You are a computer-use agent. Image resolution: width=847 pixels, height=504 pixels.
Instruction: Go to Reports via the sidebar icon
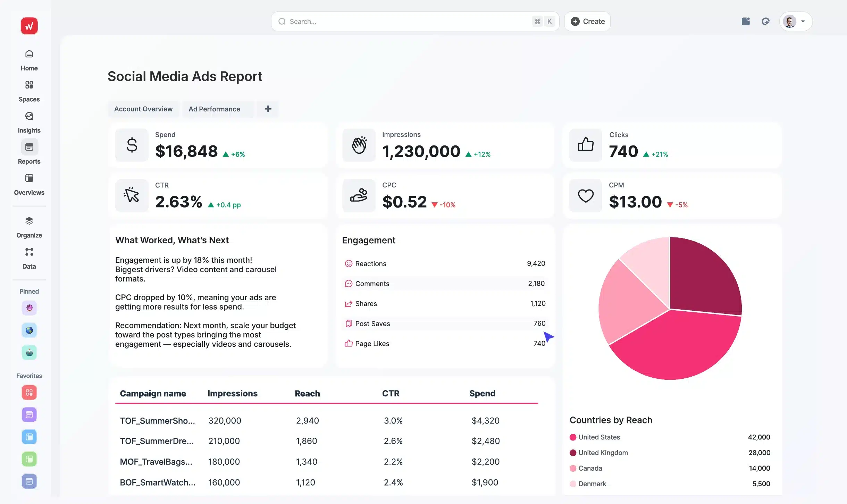tap(29, 147)
